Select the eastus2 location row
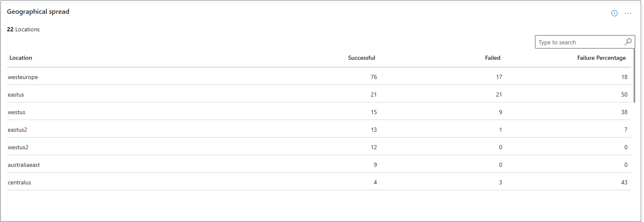This screenshot has width=644, height=222. (18, 130)
